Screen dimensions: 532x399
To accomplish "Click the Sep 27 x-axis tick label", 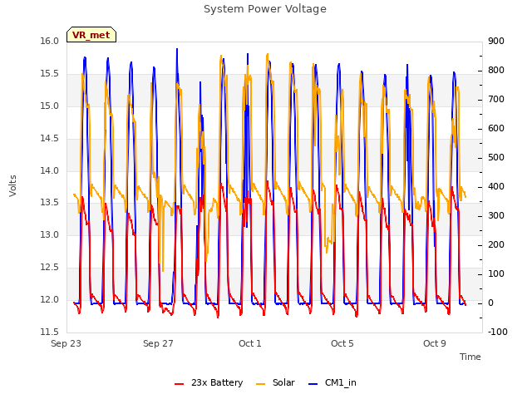I will coord(158,343).
